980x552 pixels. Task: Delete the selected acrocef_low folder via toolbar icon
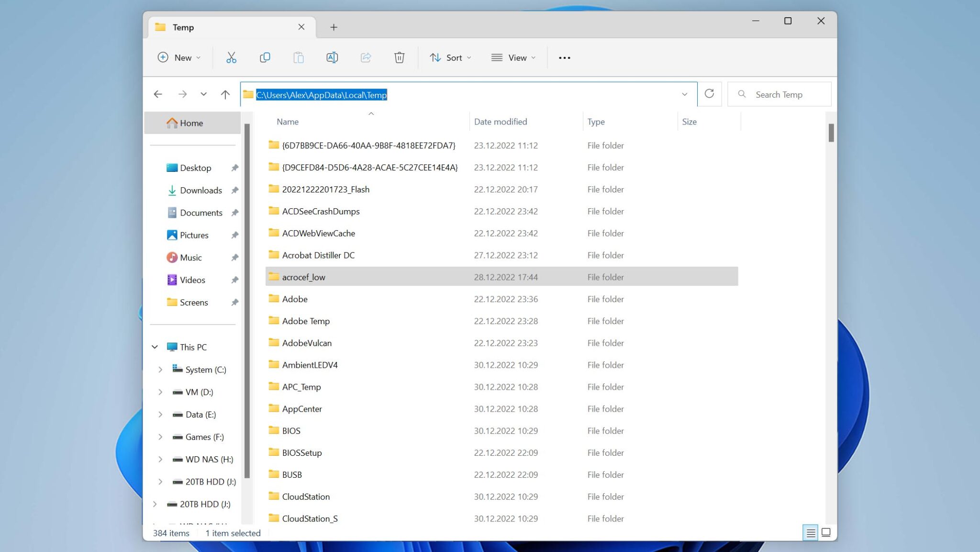click(x=400, y=57)
